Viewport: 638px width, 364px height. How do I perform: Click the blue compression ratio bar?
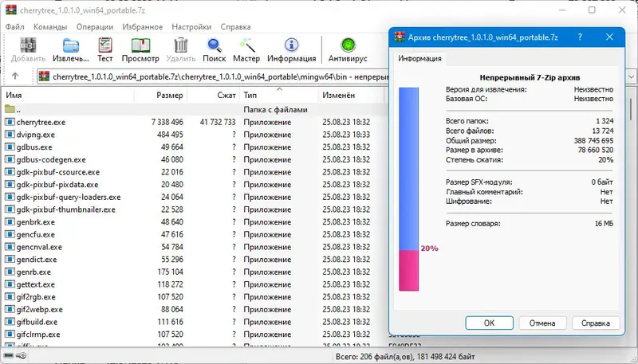[408, 169]
